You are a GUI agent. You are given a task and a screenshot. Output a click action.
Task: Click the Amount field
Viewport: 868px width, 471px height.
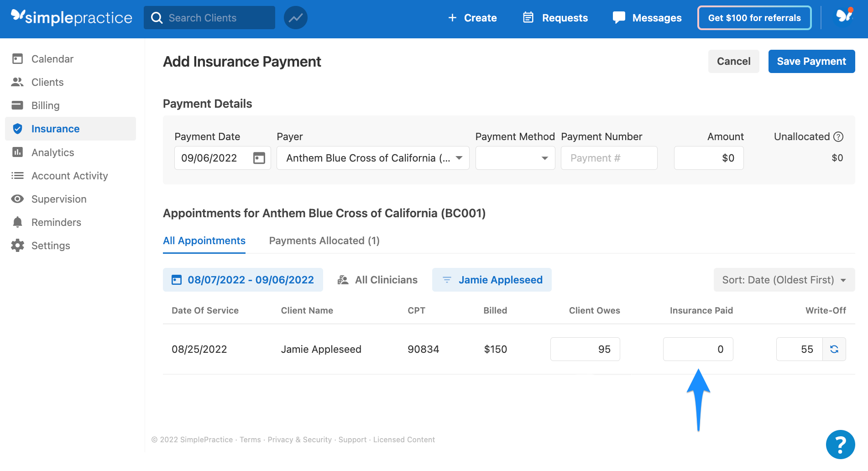pyautogui.click(x=709, y=158)
